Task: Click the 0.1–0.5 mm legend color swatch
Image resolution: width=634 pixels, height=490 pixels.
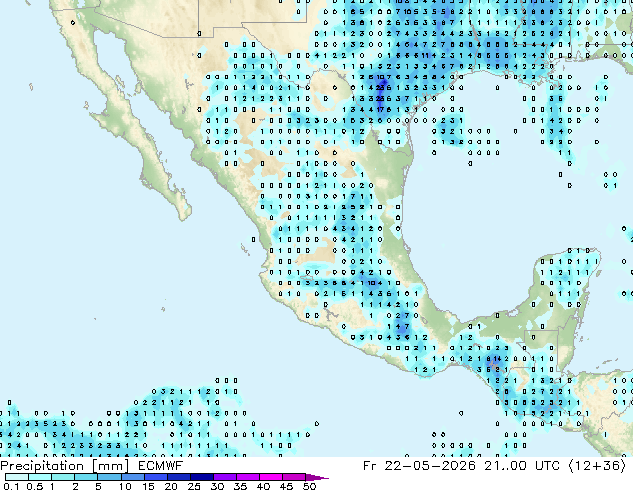Action: click(17, 477)
